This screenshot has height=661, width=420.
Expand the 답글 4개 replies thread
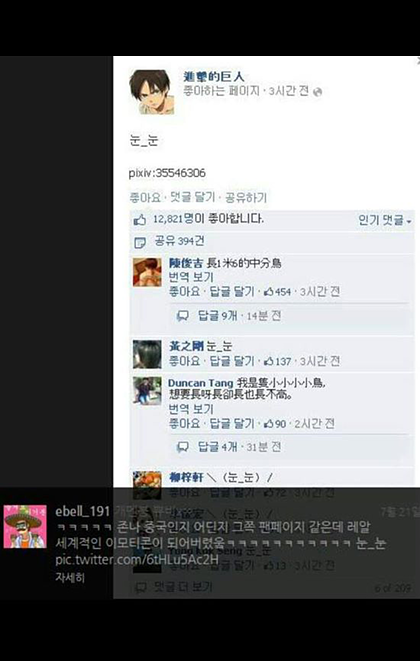218,447
